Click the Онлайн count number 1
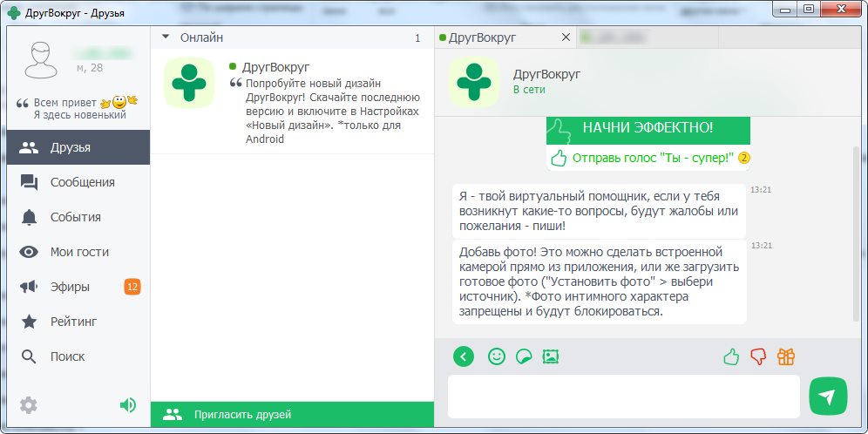 417,38
